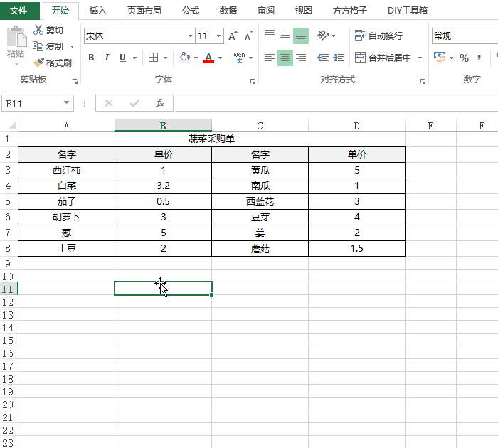Increase font size with large A
This screenshot has height=448, width=498.
point(233,36)
